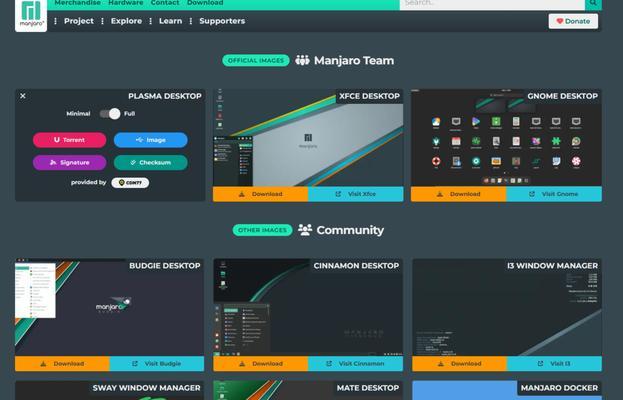Download the Cinnamon Desktop edition
The image size is (623, 400).
pos(261,364)
